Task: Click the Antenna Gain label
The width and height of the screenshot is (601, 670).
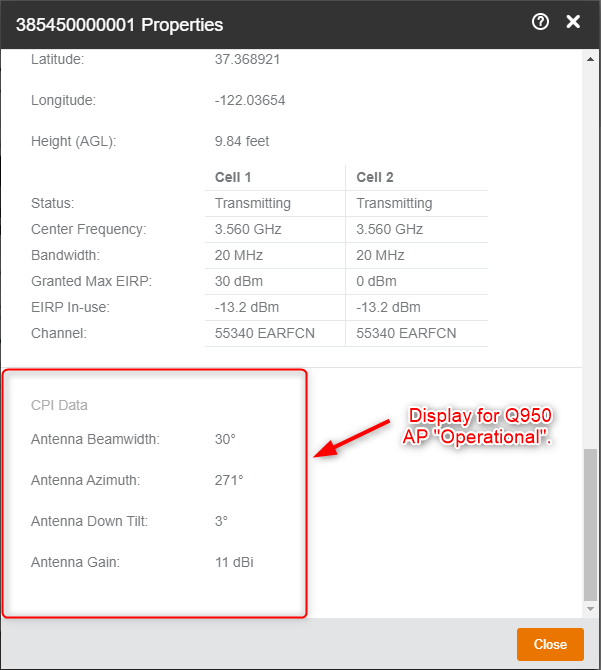Action: pos(75,562)
